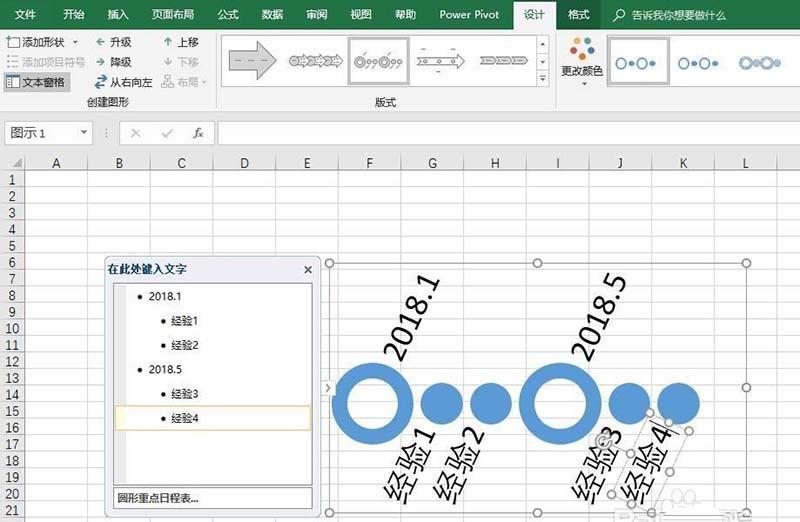Viewport: 800px width, 522px height.
Task: Click the 经验3 entry in text pane
Action: [x=184, y=394]
